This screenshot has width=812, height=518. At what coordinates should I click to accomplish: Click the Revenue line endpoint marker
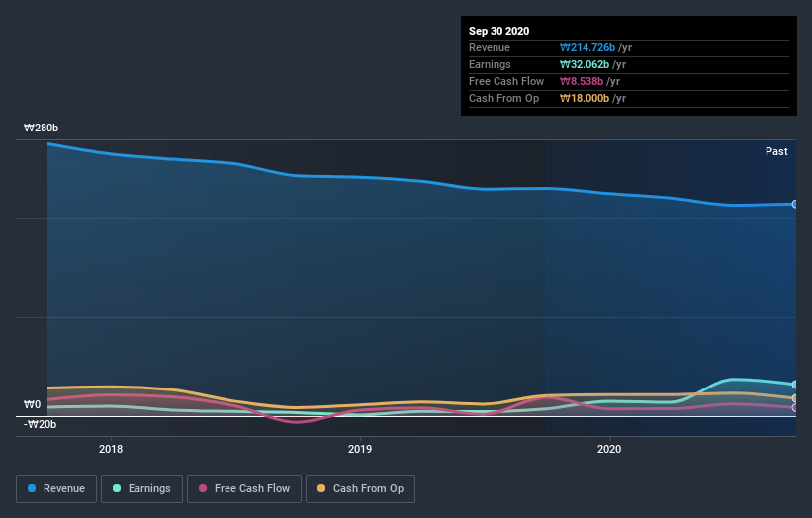pos(795,205)
